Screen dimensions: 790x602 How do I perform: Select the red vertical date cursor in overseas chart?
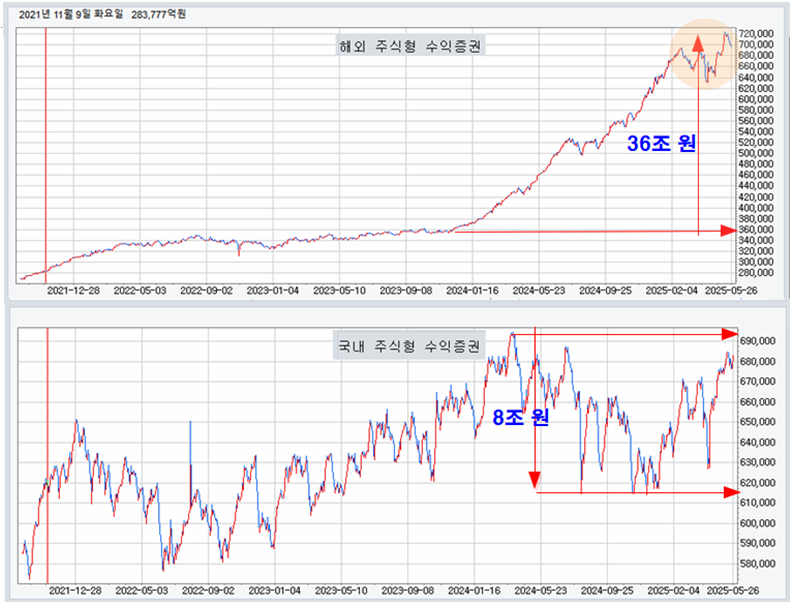pyautogui.click(x=46, y=155)
